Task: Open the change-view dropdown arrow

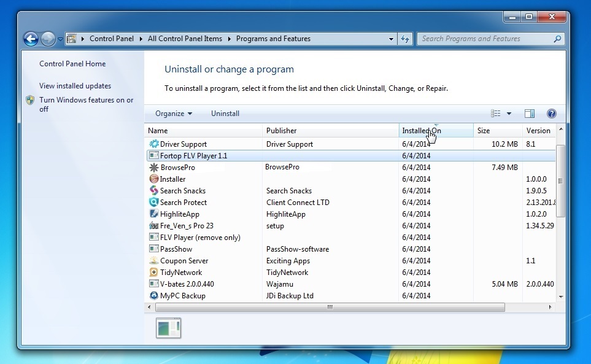Action: click(509, 113)
